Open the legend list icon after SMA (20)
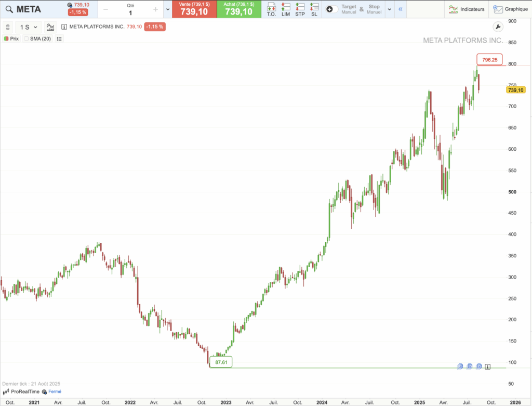The width and height of the screenshot is (532, 406). point(59,38)
